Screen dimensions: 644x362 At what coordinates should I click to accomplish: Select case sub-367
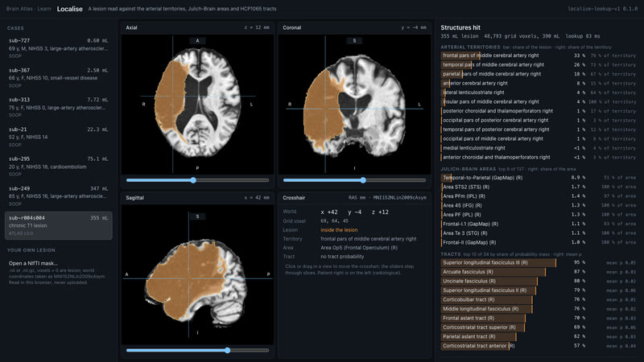(x=58, y=77)
